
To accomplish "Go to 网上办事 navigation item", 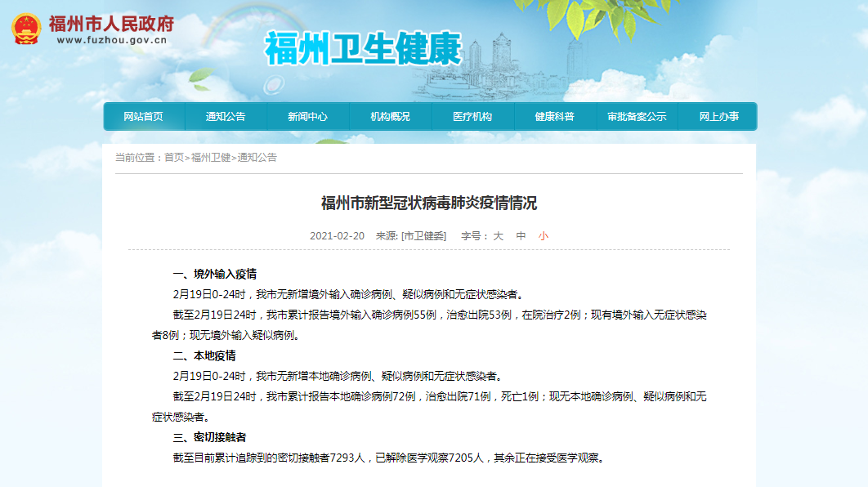I will (x=718, y=116).
